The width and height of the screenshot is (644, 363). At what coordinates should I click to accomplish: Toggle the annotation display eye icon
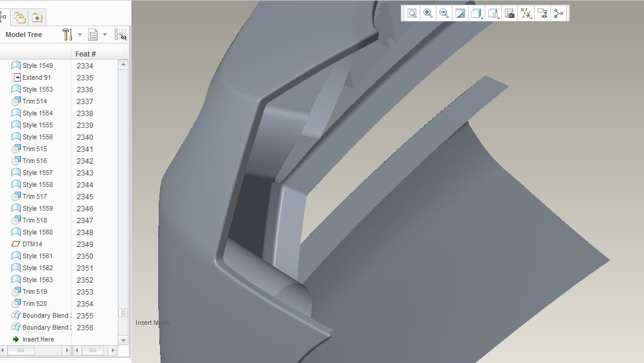pos(542,13)
